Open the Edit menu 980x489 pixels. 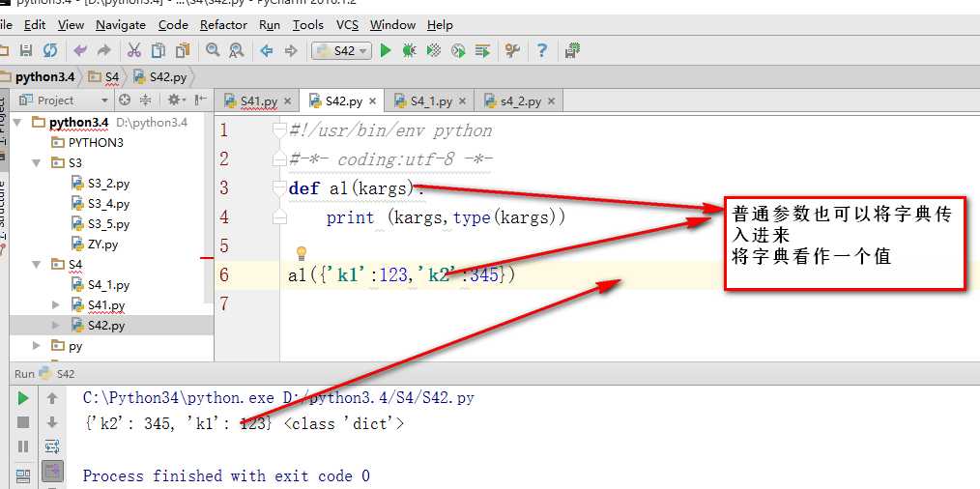click(x=35, y=25)
